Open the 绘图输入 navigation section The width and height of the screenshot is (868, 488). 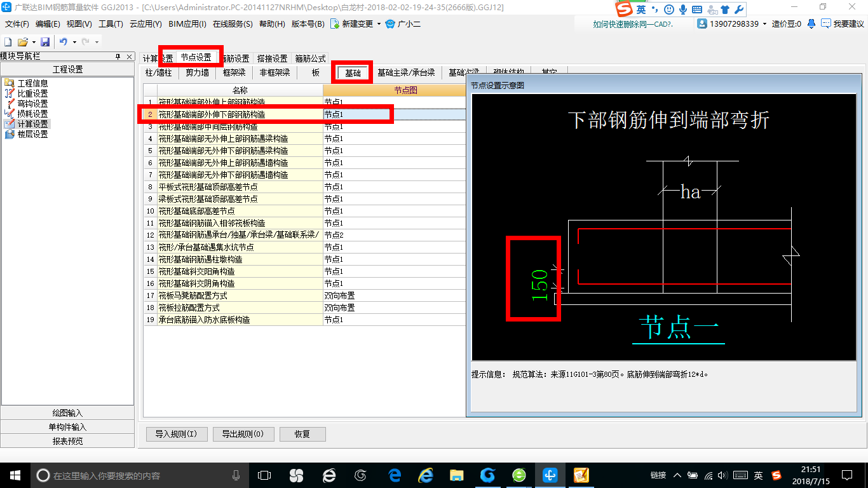point(67,413)
